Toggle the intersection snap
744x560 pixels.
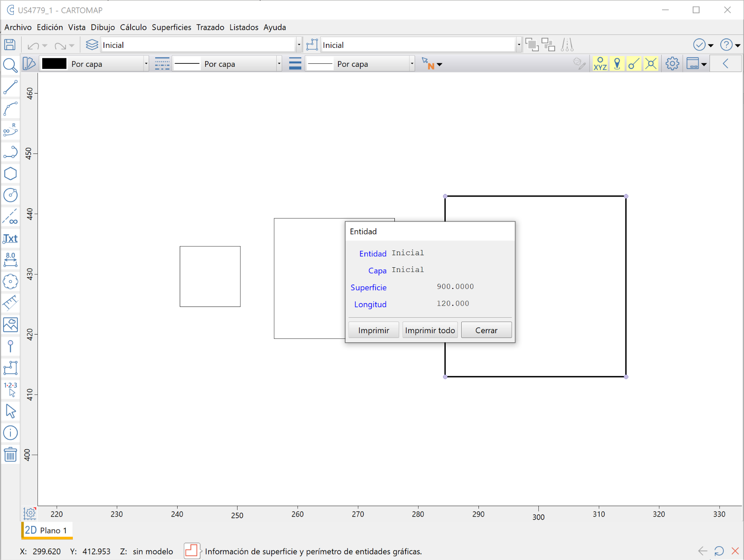pos(651,64)
